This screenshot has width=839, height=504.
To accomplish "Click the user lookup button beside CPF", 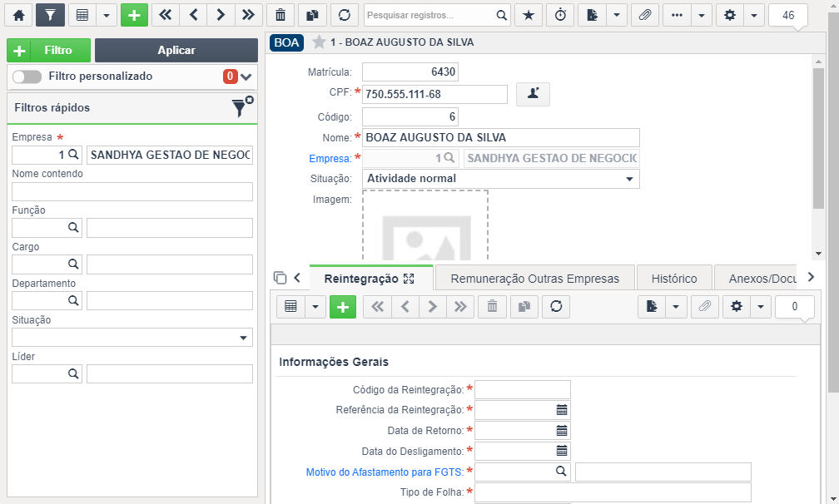I will [x=533, y=94].
